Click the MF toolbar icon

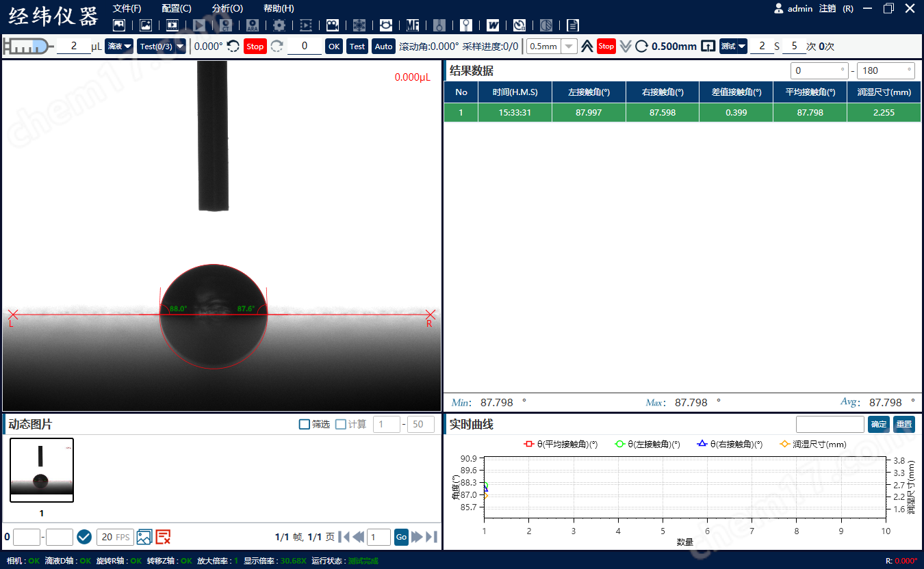click(x=413, y=25)
